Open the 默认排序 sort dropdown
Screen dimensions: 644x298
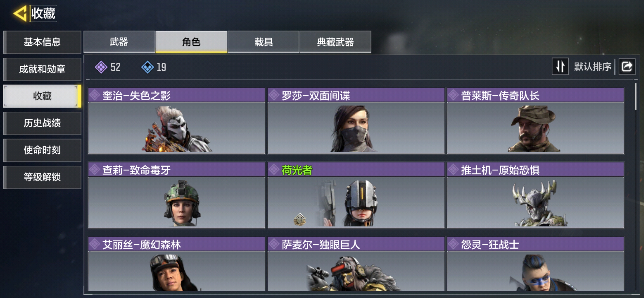point(592,67)
